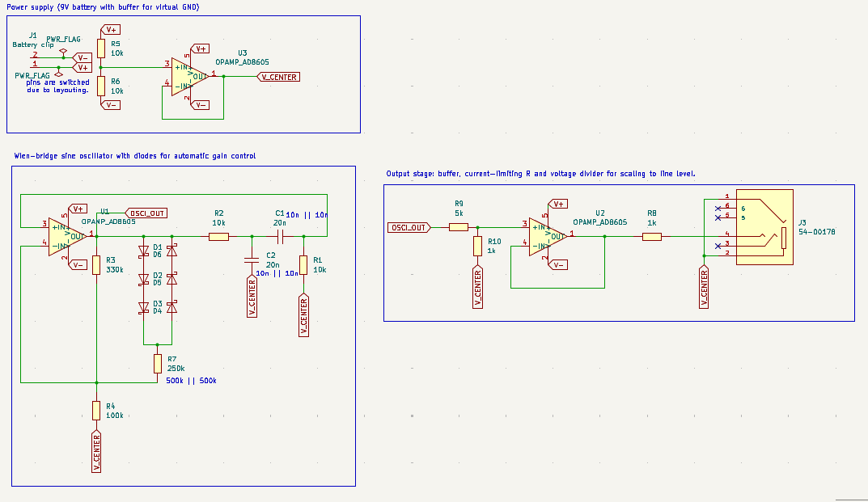868x502 pixels.
Task: Click the V_CENTER label at U3 output
Action: (278, 77)
